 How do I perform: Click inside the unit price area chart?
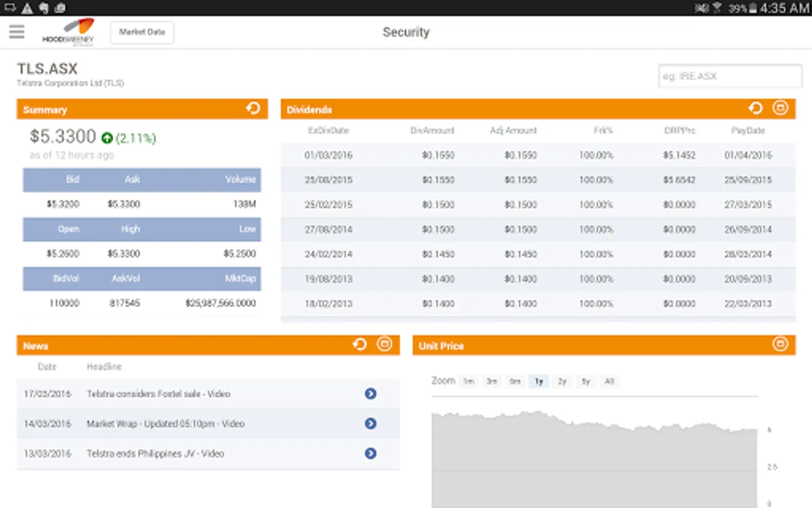coord(594,460)
